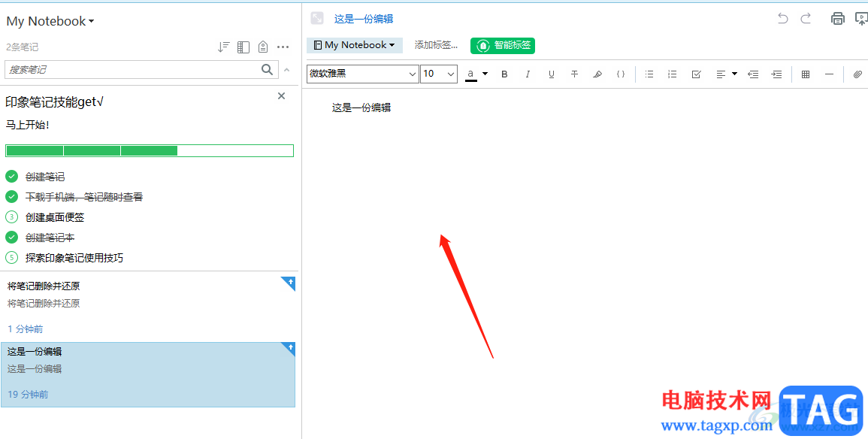Viewport: 868px width, 439px height.
Task: Attach a file with the paperclip
Action: point(857,74)
